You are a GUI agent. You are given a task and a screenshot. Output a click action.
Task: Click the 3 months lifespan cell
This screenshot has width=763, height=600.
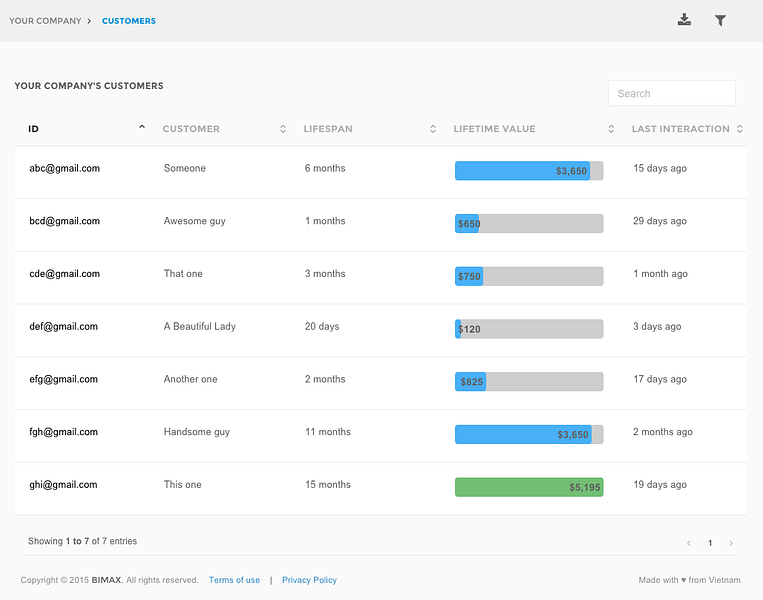[325, 274]
